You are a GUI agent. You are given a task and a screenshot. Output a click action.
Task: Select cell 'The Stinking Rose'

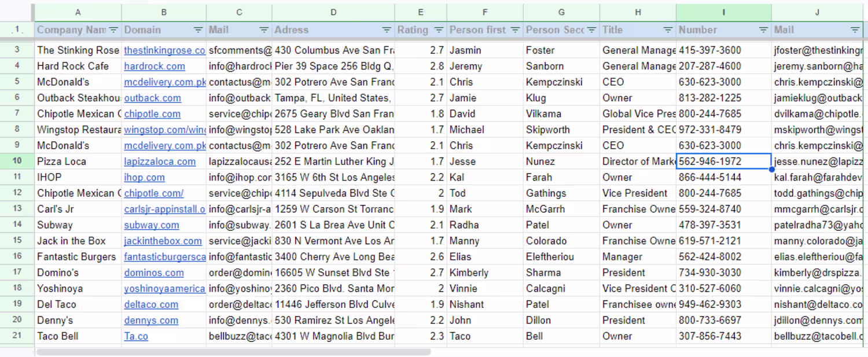[x=78, y=50]
